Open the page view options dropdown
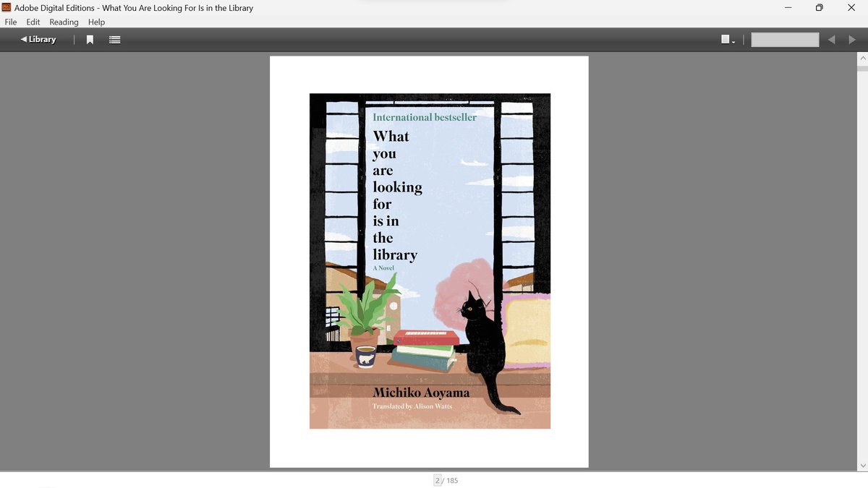This screenshot has width=868, height=488. point(728,40)
